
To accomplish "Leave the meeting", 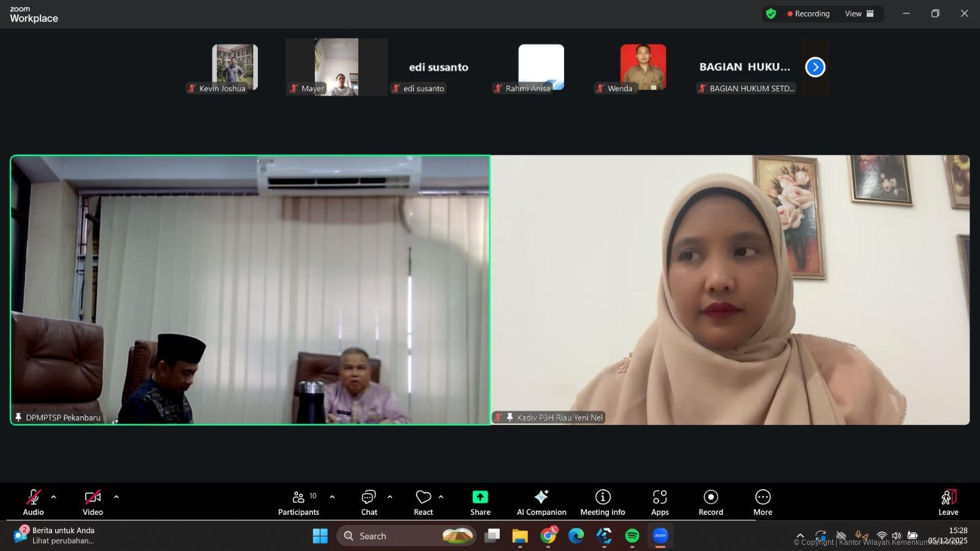I will point(948,502).
